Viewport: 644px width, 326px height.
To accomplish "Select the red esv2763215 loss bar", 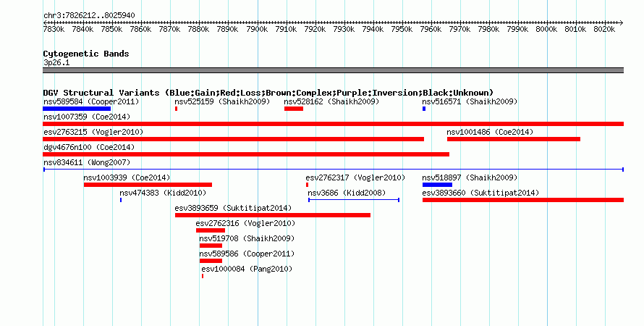I will click(x=233, y=139).
